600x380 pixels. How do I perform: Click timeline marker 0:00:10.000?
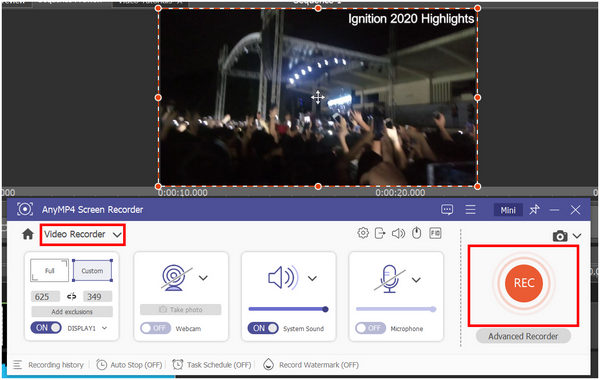click(183, 192)
